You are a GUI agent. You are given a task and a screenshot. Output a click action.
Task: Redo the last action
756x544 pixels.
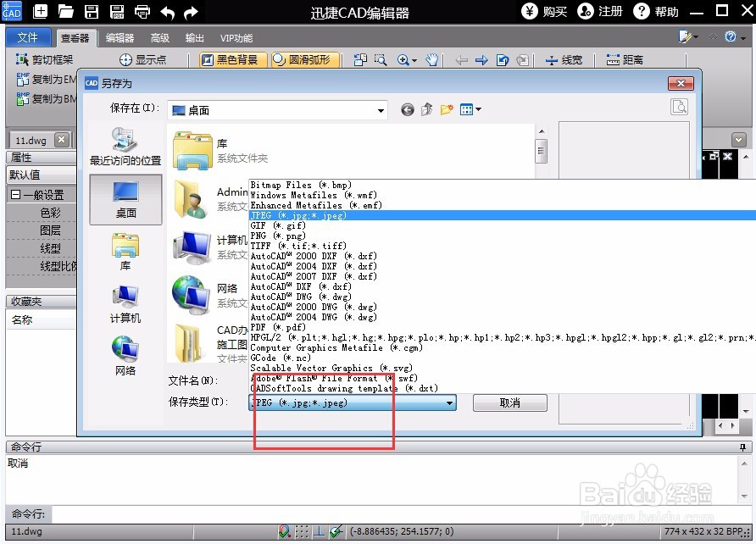(192, 12)
